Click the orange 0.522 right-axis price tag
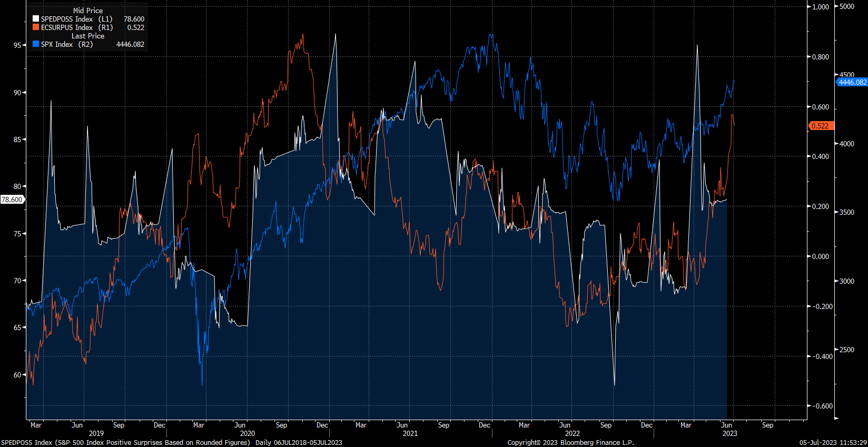The width and height of the screenshot is (868, 447). point(821,126)
